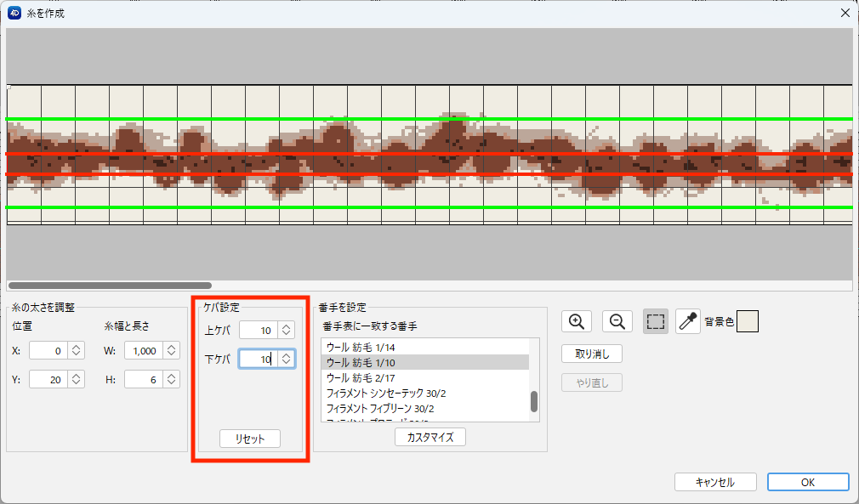Click the 4D app icon in title bar
This screenshot has width=859, height=504.
(x=14, y=13)
